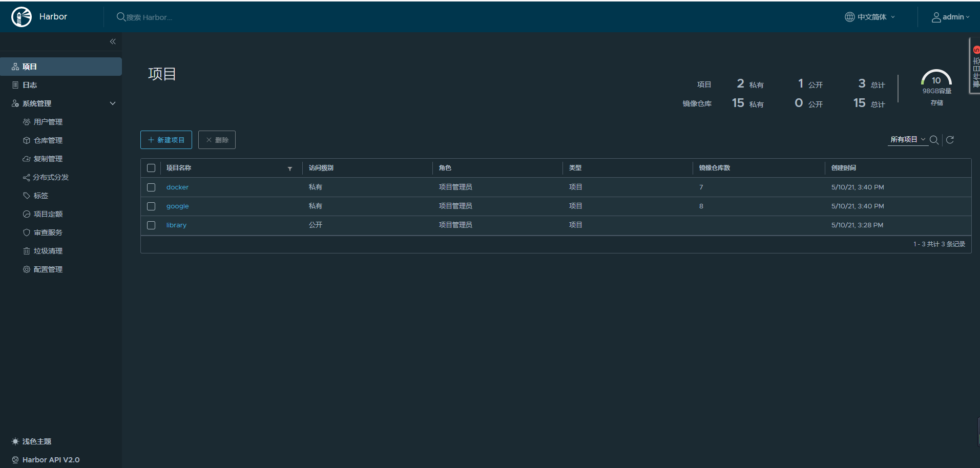Toggle the select-all checkbox in header
The width and height of the screenshot is (980, 468).
tap(151, 168)
